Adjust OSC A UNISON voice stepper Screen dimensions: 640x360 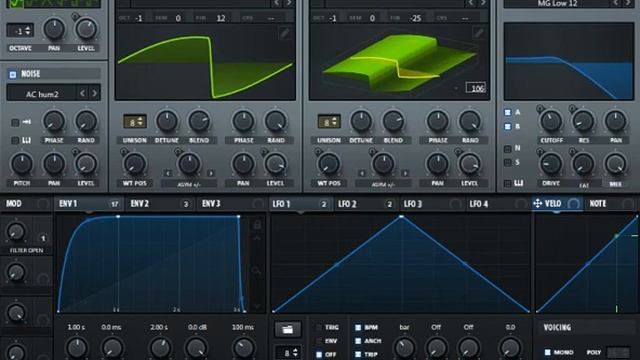[135, 122]
